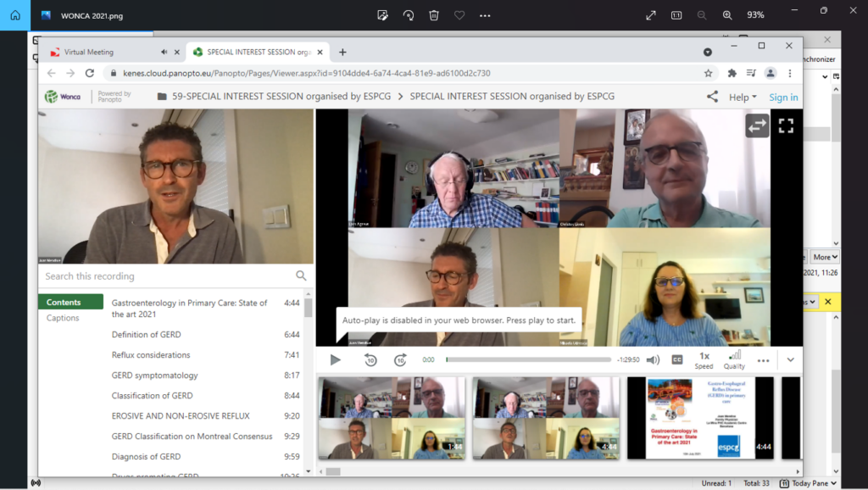The width and height of the screenshot is (868, 490).
Task: Open the edit image tool in Photos
Action: pos(382,15)
